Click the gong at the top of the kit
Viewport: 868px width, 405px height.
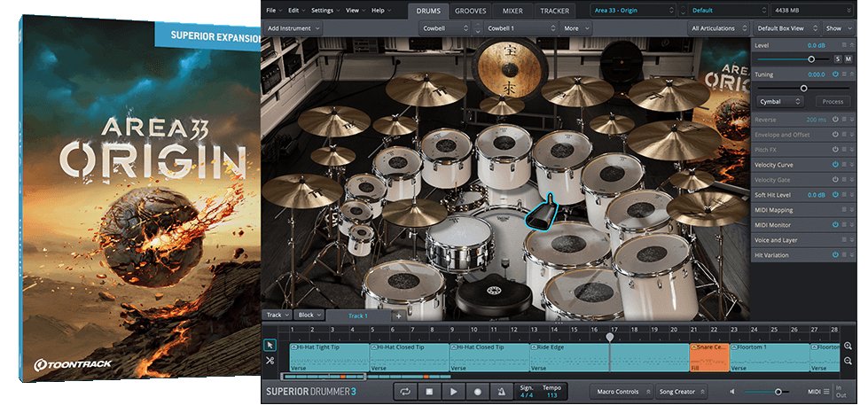[509, 68]
